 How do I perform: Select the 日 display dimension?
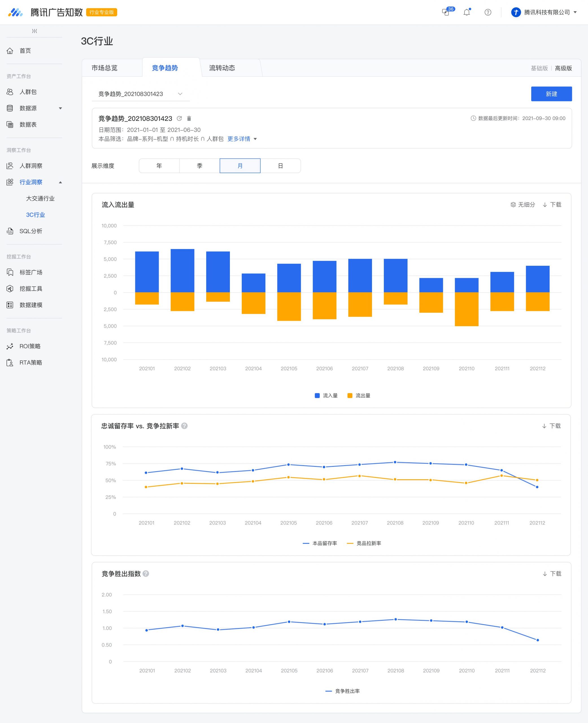280,166
